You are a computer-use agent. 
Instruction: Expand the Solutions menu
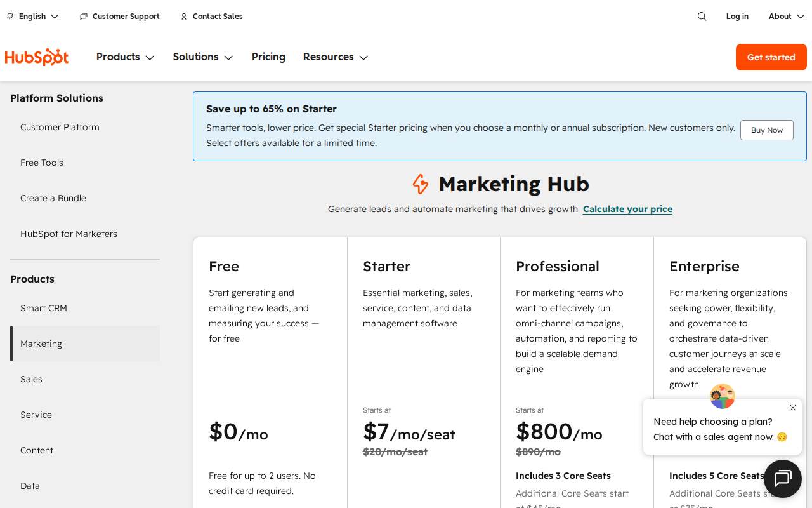(203, 57)
